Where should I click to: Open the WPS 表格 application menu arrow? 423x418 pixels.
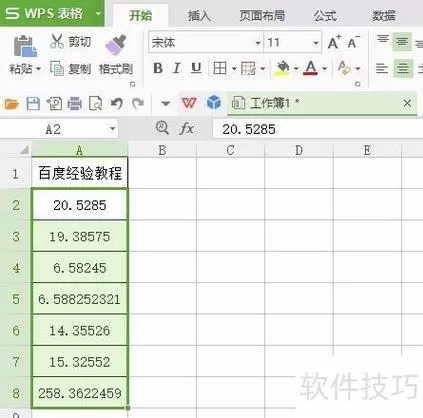(x=98, y=14)
